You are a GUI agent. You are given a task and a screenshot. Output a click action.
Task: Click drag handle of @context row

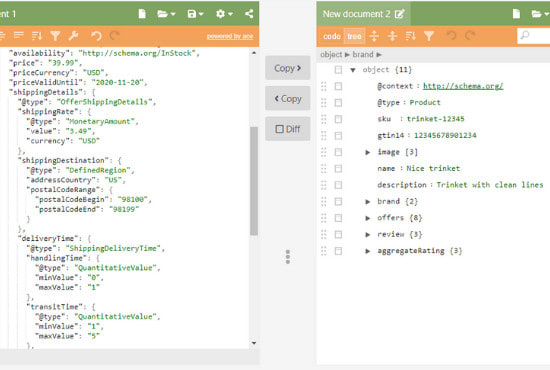[323, 86]
